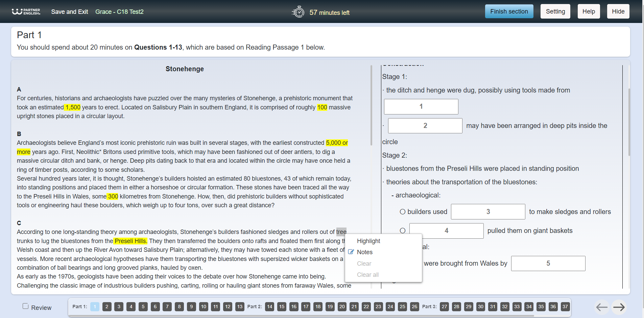Jump to question 17 in navigator
644x318 pixels.
pos(306,307)
